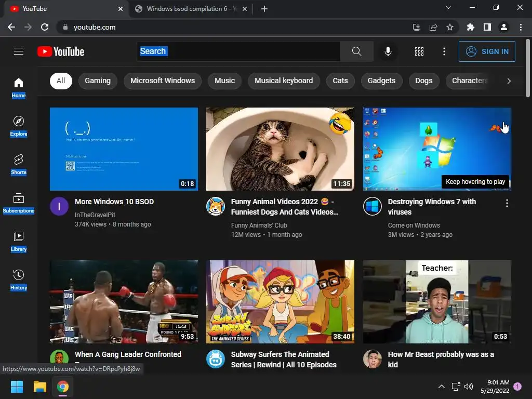
Task: Click the YouTube logo
Action: coord(61,51)
